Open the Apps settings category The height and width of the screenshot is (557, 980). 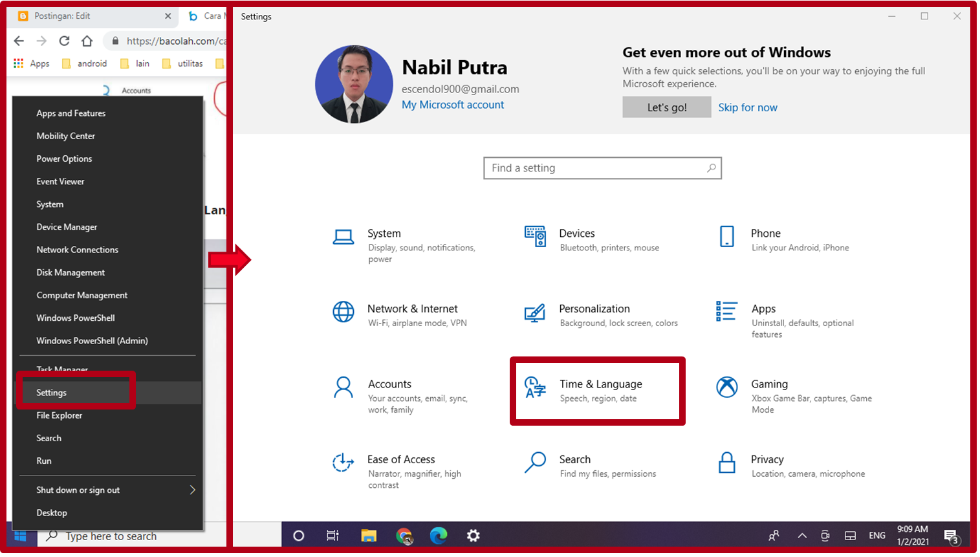coord(763,309)
